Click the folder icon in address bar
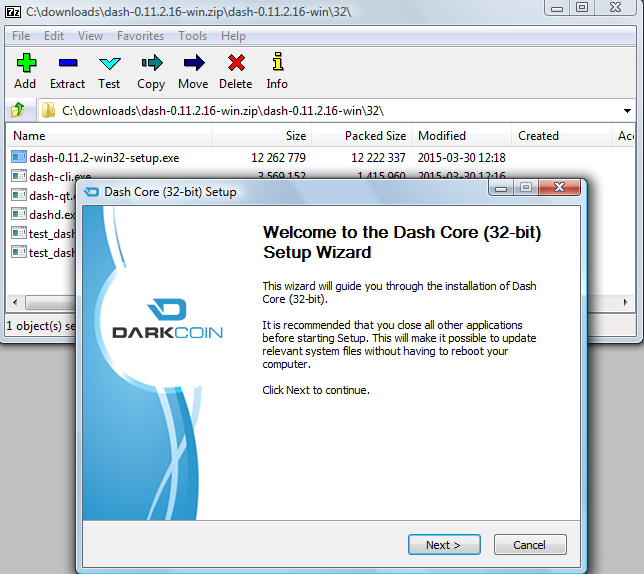 click(x=48, y=110)
